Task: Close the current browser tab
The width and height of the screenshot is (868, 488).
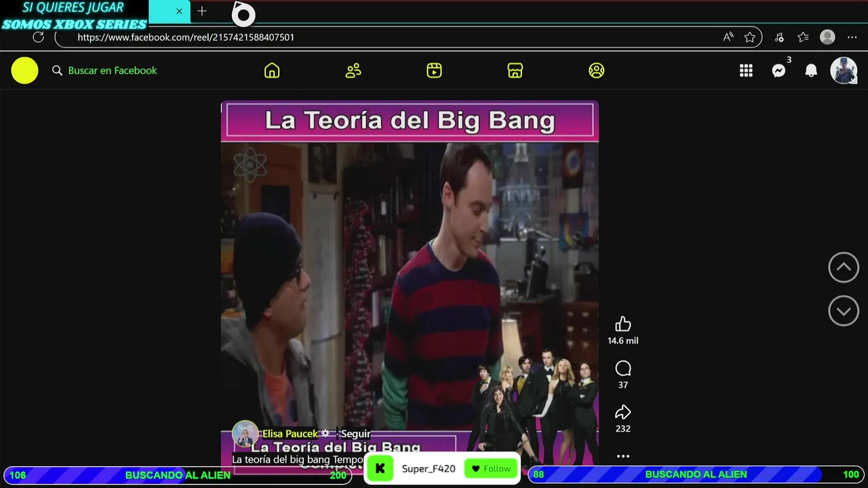Action: click(179, 12)
